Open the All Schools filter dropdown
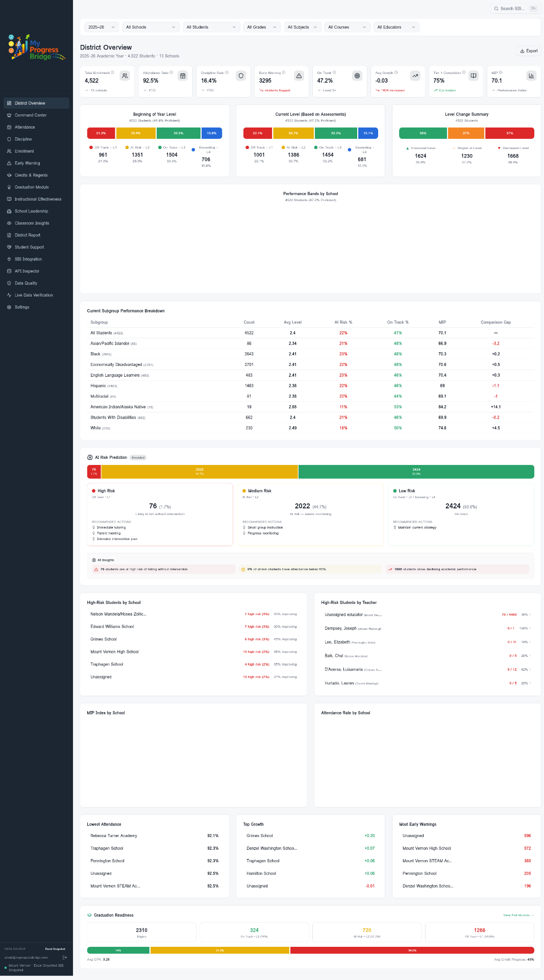This screenshot has height=980, width=544. [151, 27]
